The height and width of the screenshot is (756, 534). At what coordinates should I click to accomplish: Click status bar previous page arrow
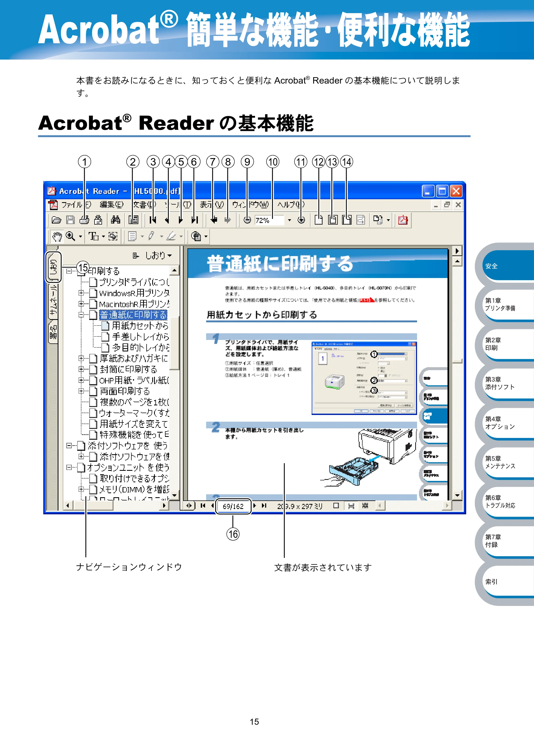pos(212,506)
